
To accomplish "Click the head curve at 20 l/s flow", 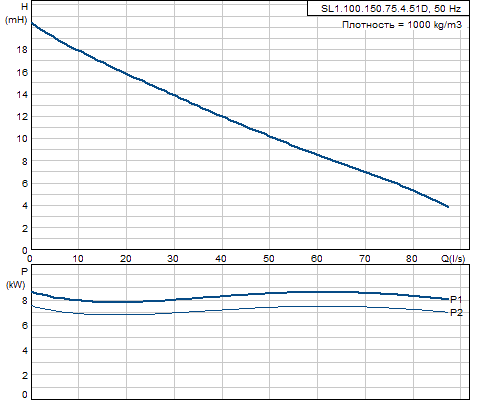I will tap(126, 73).
